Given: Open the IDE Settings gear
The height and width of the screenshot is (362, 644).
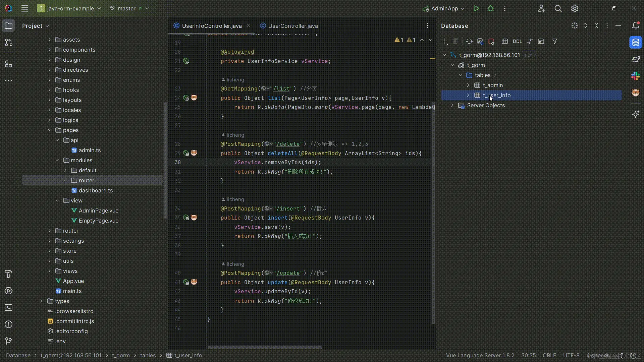Looking at the screenshot, I should click(x=575, y=8).
